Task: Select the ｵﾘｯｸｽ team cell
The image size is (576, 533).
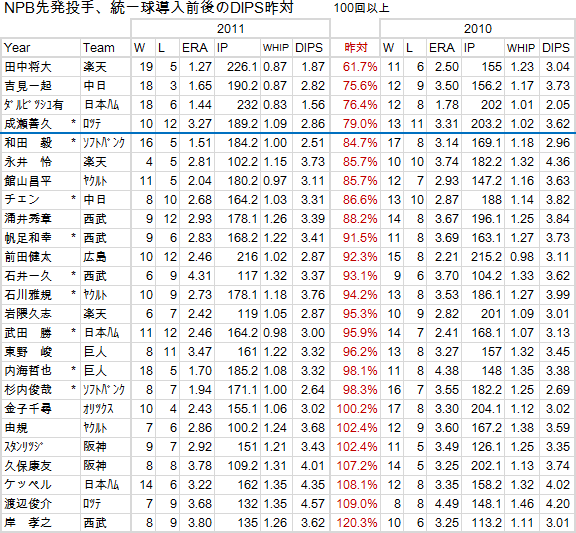Action: pyautogui.click(x=105, y=409)
